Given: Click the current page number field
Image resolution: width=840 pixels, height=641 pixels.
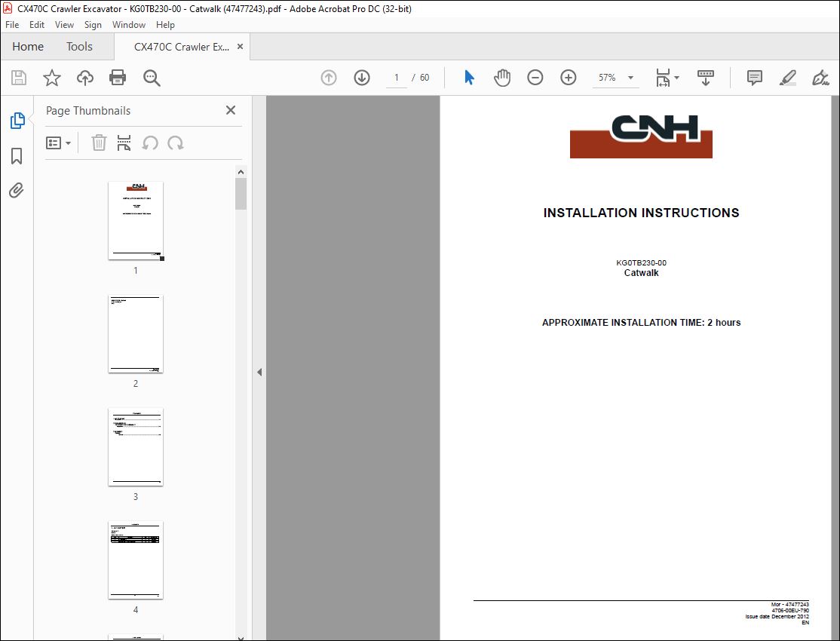Looking at the screenshot, I should pyautogui.click(x=397, y=78).
